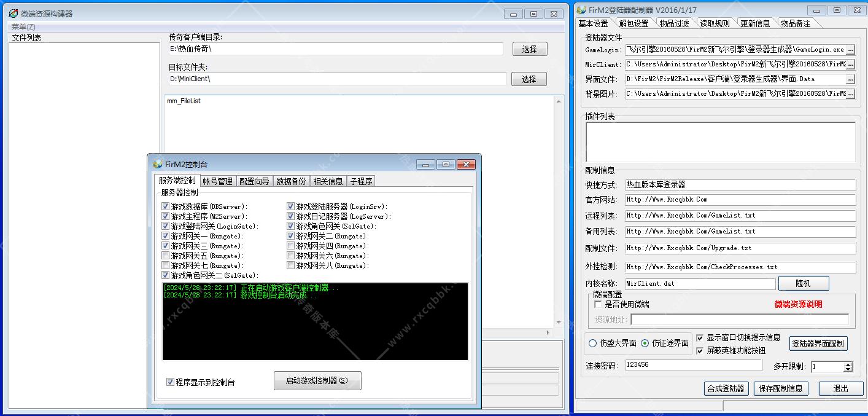Decrease 多开限制 value with down arrow

click(x=848, y=369)
